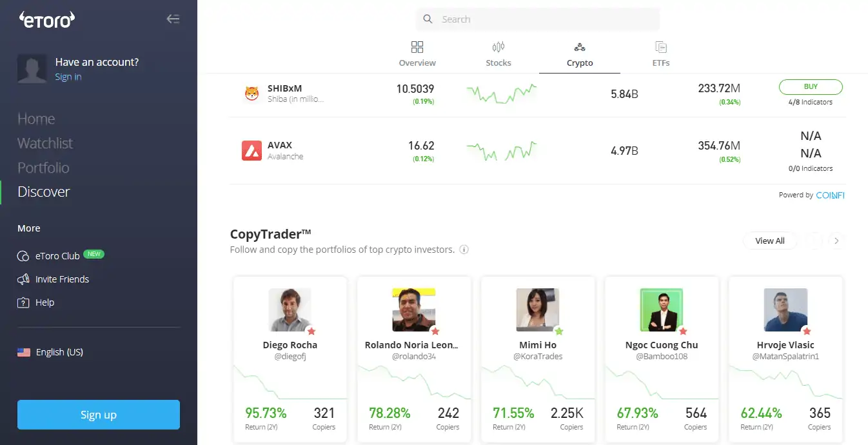Viewport: 868px width, 445px height.
Task: Click the star badge on Hrvoje Vlasic
Action: pyautogui.click(x=806, y=331)
